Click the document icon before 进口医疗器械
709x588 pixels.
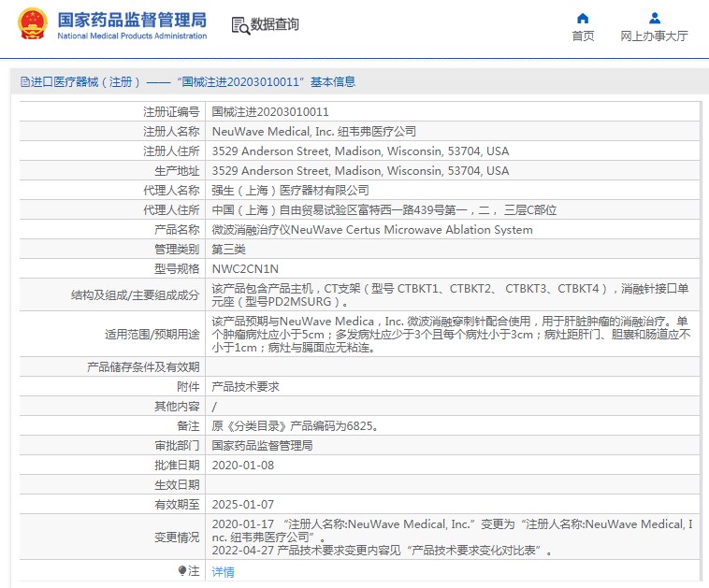(x=25, y=82)
